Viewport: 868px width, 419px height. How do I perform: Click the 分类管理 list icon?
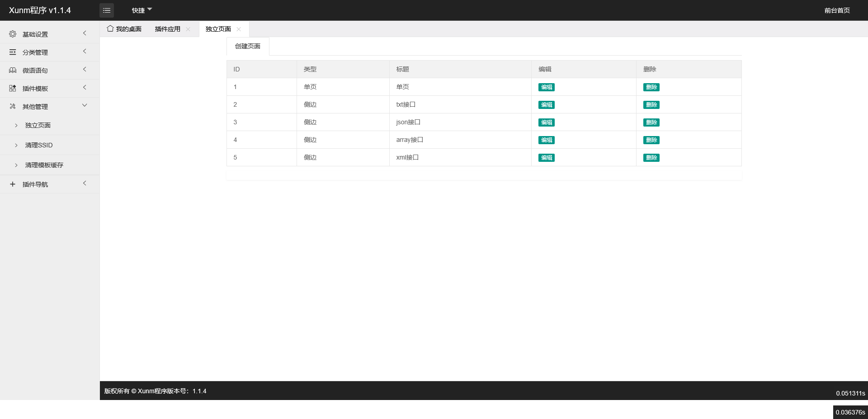tap(13, 52)
